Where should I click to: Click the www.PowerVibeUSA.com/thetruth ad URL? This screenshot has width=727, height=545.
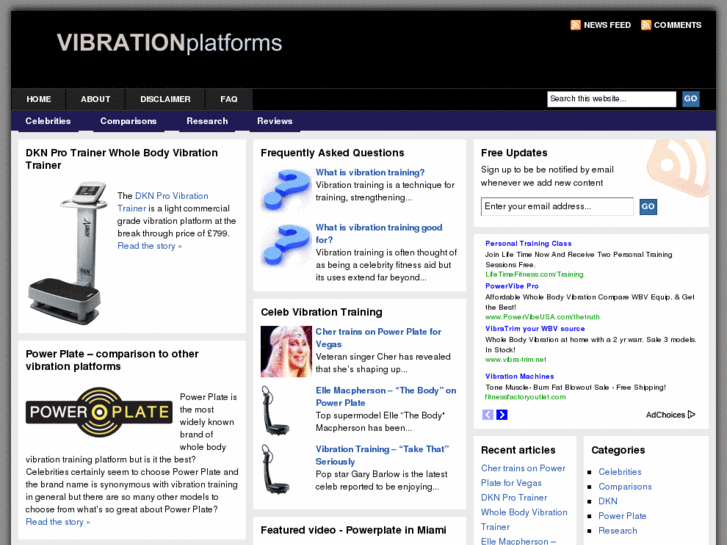[x=542, y=317]
